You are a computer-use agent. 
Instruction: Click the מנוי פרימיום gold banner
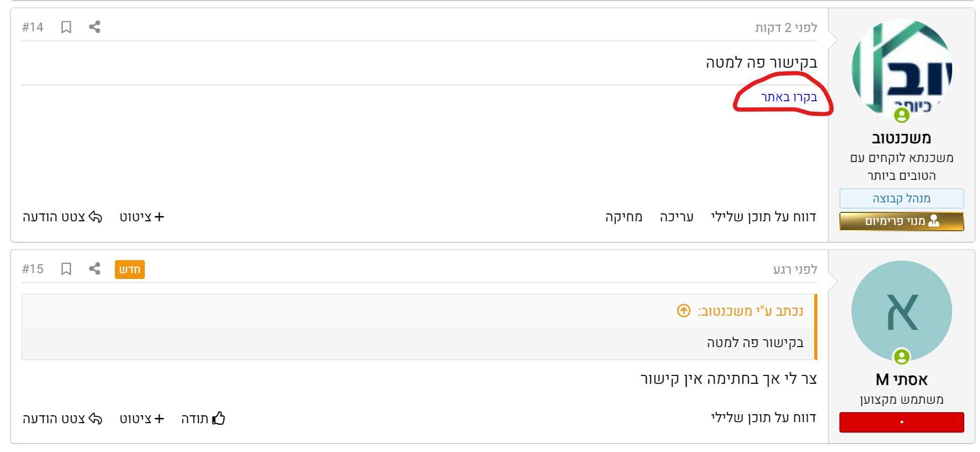pos(901,221)
